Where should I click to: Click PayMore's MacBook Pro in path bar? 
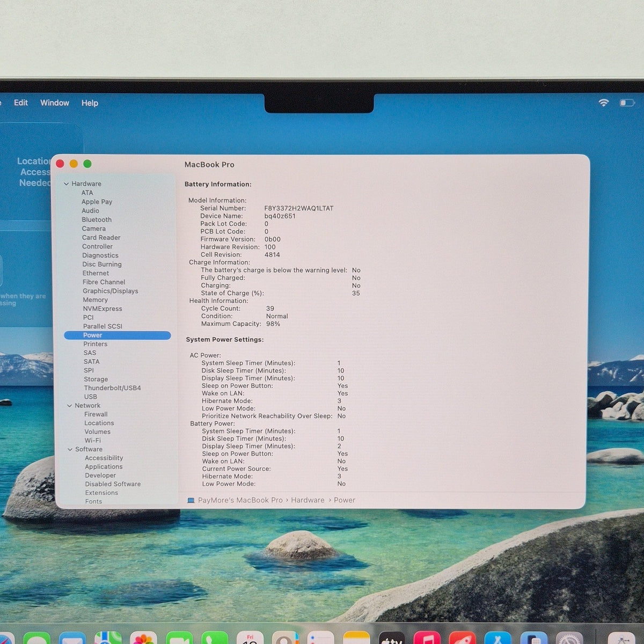click(x=240, y=500)
